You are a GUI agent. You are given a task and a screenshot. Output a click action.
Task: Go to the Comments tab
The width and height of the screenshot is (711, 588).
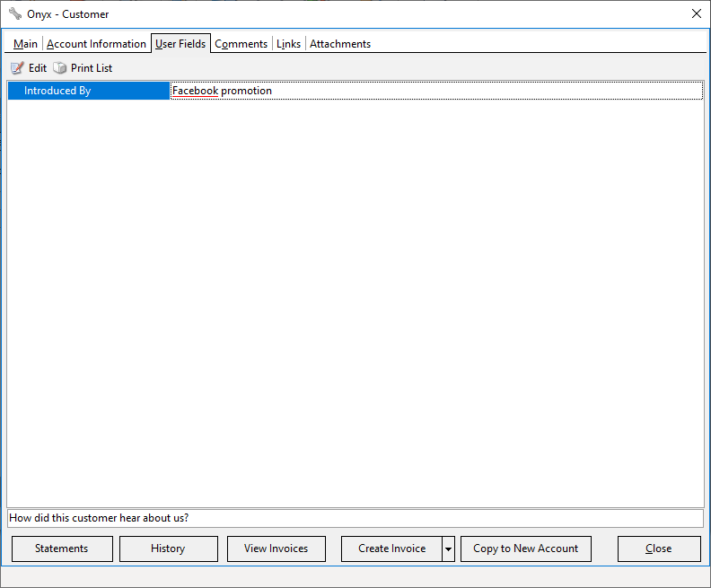tap(241, 44)
